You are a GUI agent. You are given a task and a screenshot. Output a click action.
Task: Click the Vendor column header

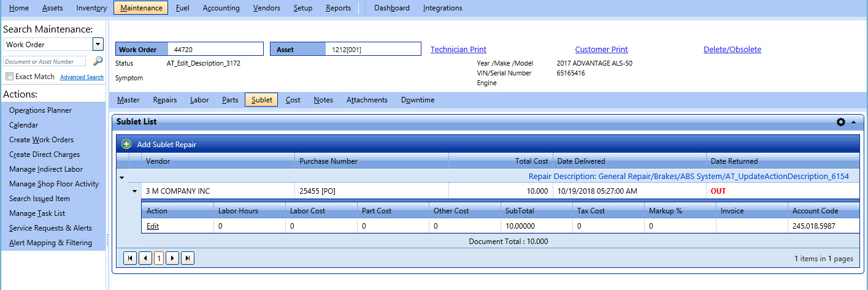[218, 161]
